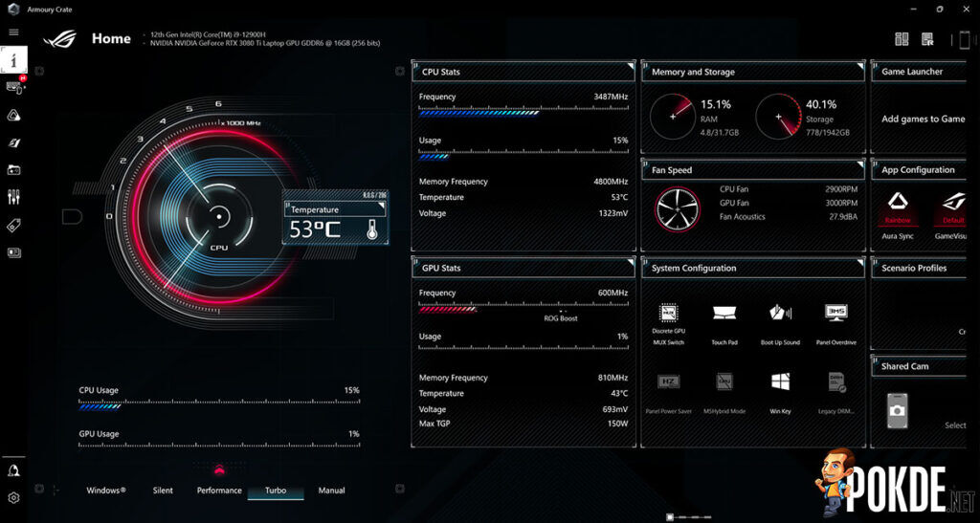
Task: Click the ROG logo beside Home
Action: (x=60, y=38)
